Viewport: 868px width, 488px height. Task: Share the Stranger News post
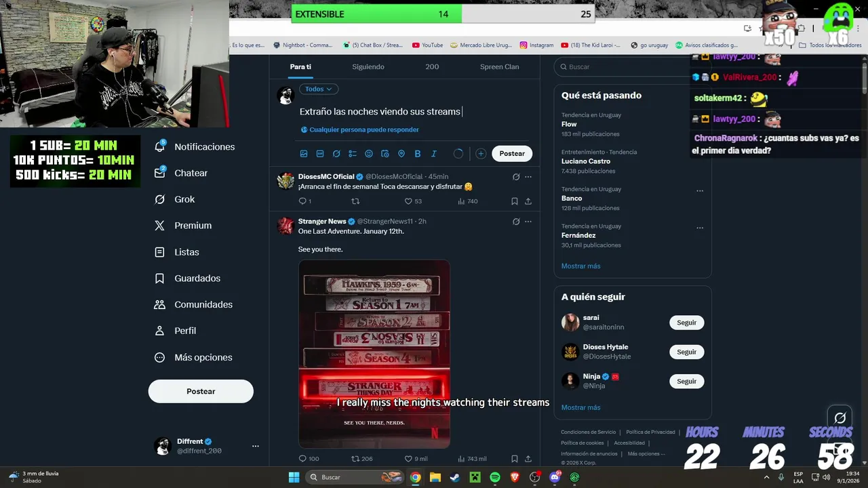(528, 459)
